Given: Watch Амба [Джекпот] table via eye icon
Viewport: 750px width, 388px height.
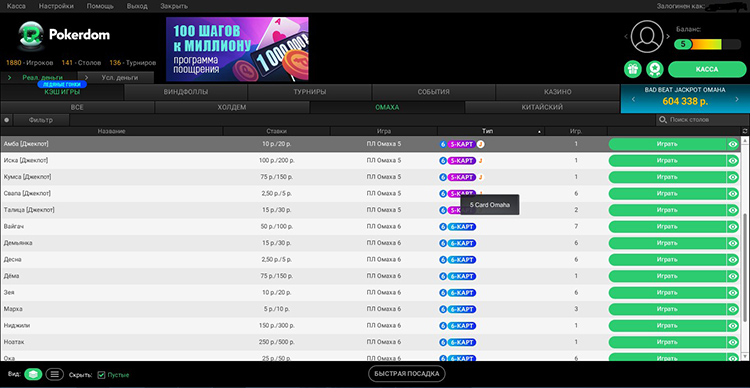Looking at the screenshot, I should click(x=732, y=144).
